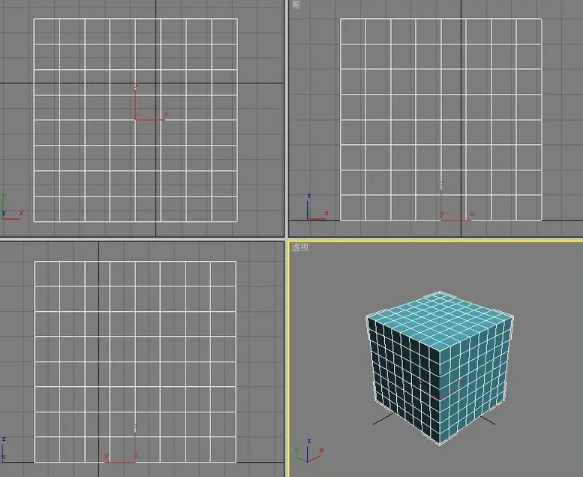The width and height of the screenshot is (583, 477).
Task: Select the wireframe box in the front viewport
Action: [x=441, y=119]
